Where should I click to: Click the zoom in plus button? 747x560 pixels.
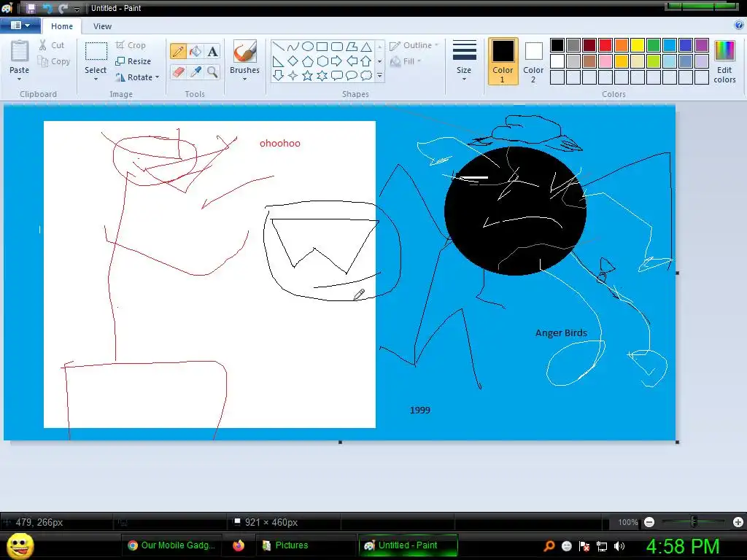(x=738, y=522)
